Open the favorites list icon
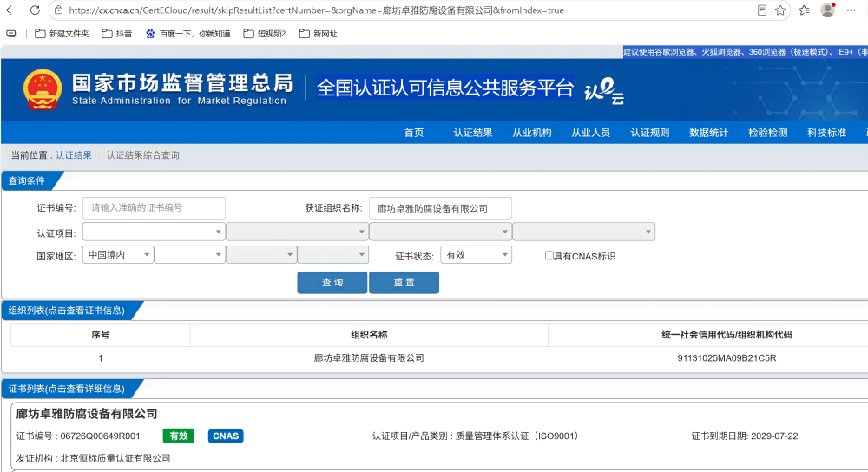Viewport: 868px width, 472px height. (805, 10)
